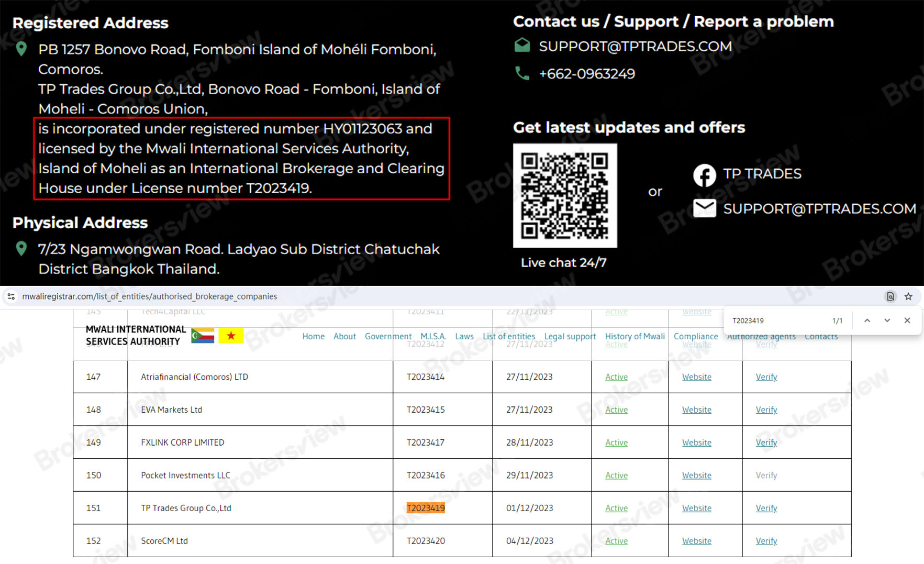Viewport: 924px width, 564px height.
Task: Click the EVA Markets Ltd company name
Action: click(171, 410)
